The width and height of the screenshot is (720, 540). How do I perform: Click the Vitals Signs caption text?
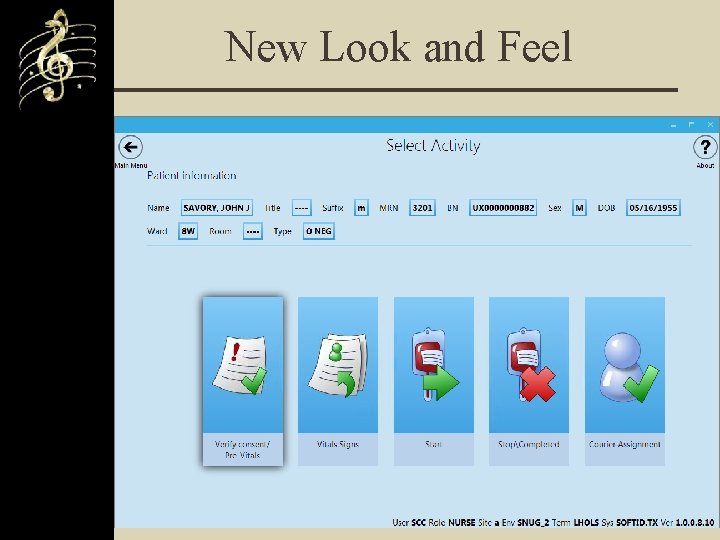[x=338, y=444]
